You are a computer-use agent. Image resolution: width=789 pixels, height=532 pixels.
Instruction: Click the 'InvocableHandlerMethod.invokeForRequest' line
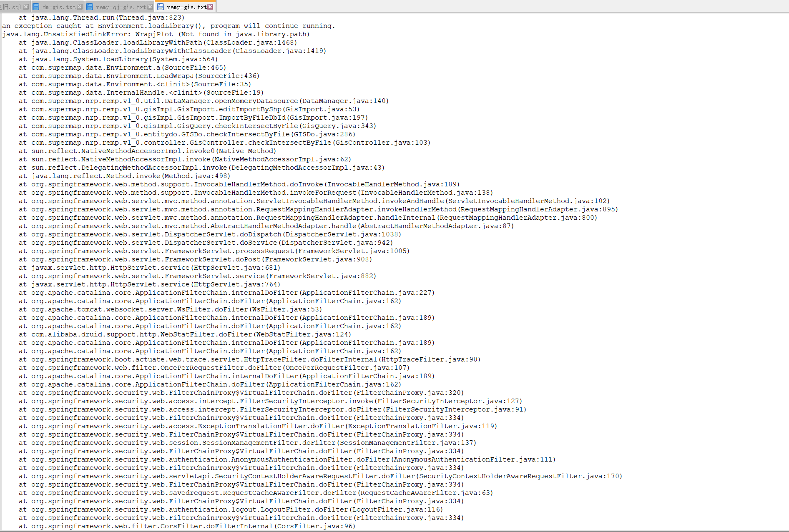pos(256,193)
